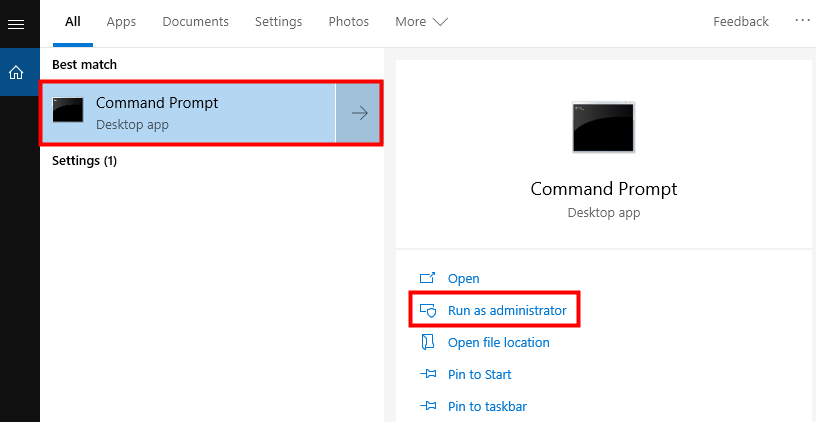Select Command Prompt best match result
Viewport: 816px width, 422px height.
tap(189, 113)
